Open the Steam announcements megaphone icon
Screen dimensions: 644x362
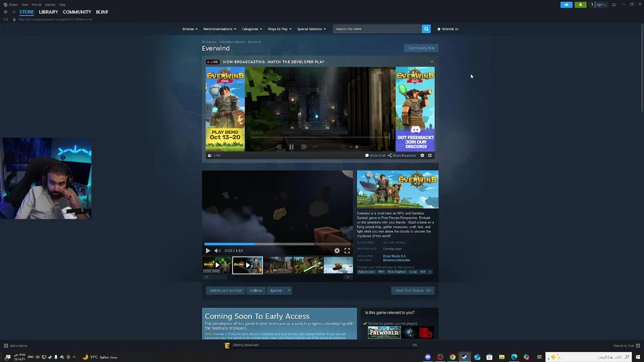[x=567, y=5]
